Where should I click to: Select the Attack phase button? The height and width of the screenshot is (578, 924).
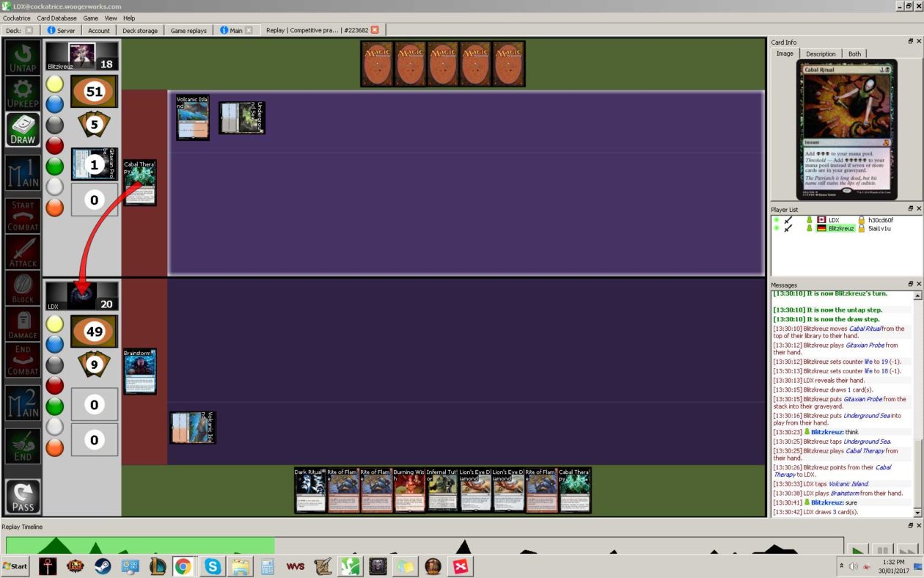23,252
